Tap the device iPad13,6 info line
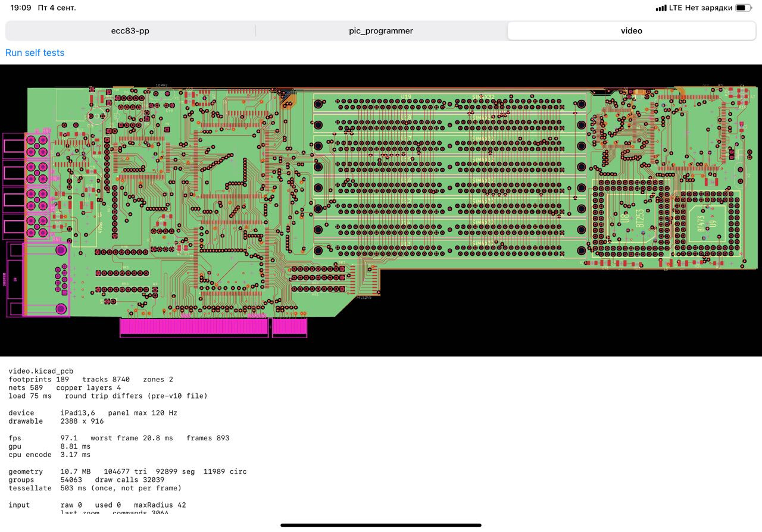The width and height of the screenshot is (762, 532). [93, 412]
